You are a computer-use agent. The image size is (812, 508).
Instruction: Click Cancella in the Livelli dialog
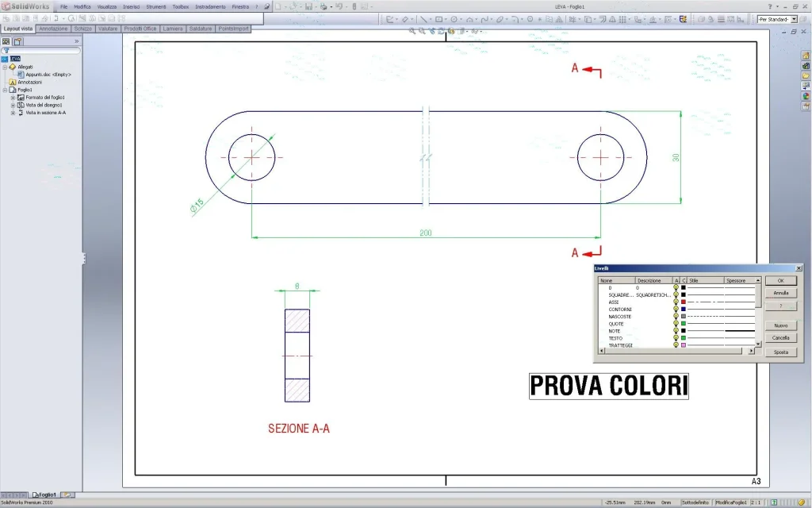pos(781,338)
